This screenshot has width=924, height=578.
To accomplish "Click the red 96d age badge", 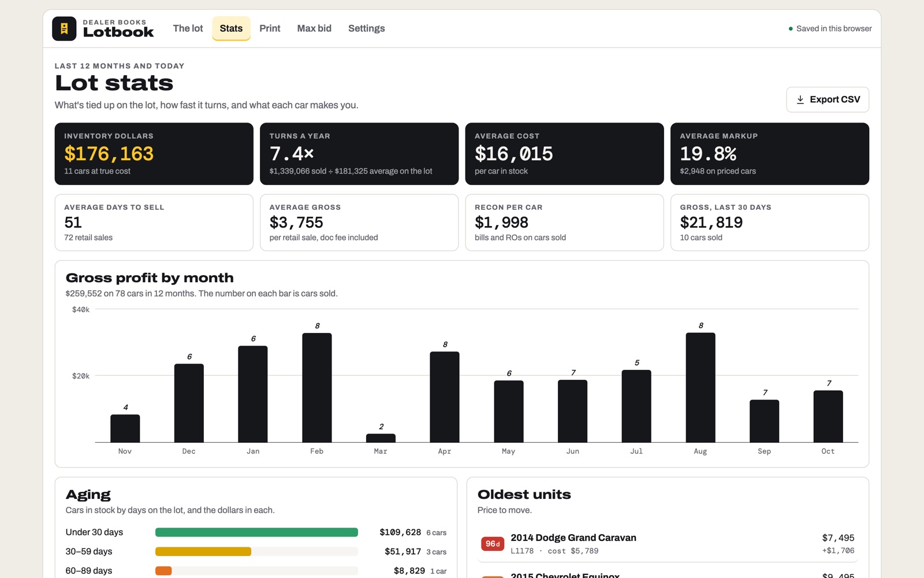I will (x=493, y=544).
